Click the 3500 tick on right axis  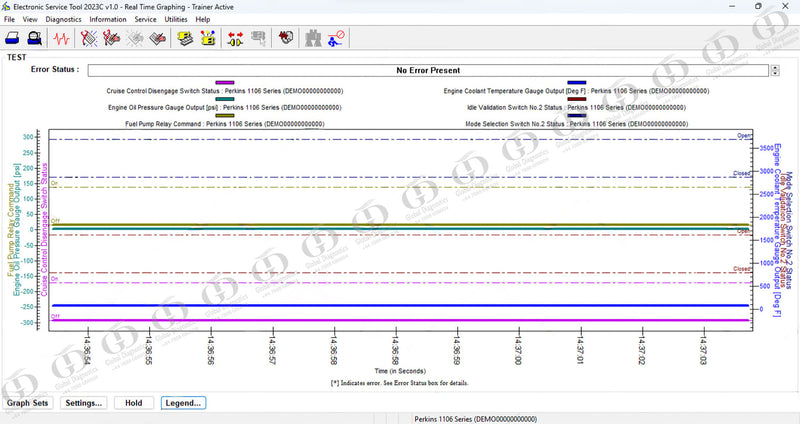766,148
